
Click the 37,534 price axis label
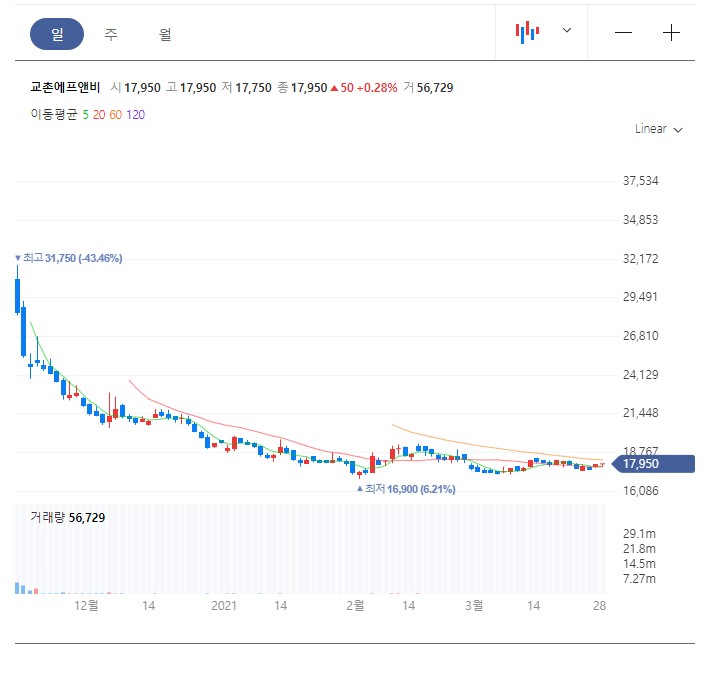pos(640,181)
